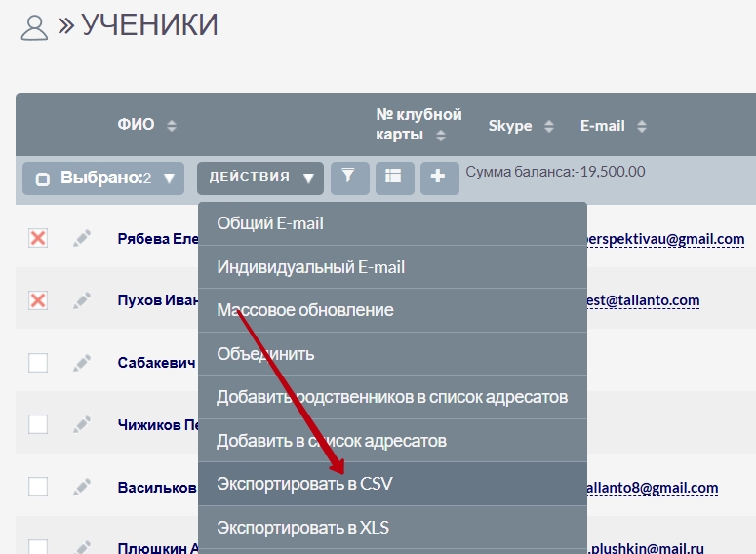Select Индивидуальный E-mail menu item
This screenshot has width=756, height=554.
392,267
